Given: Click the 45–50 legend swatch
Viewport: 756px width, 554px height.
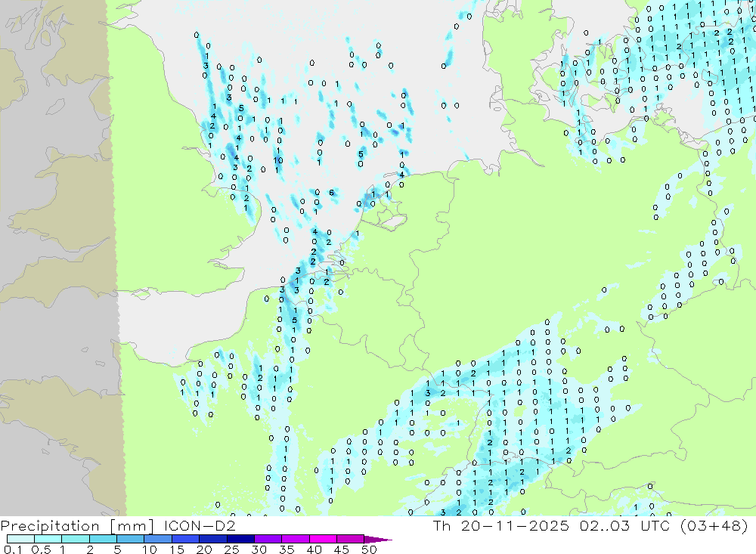Looking at the screenshot, I should coord(351,539).
